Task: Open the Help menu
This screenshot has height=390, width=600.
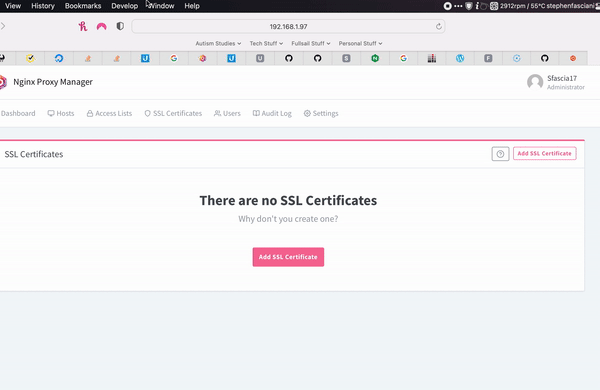Action: pyautogui.click(x=192, y=6)
